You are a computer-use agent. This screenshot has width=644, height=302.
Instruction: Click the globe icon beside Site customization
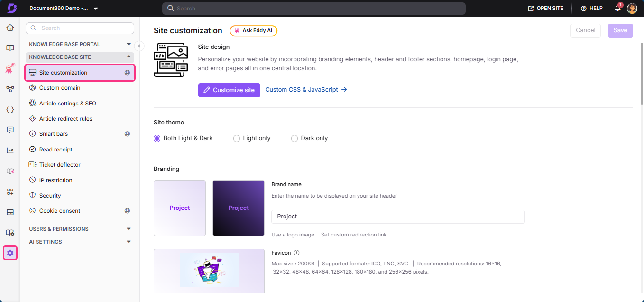[x=127, y=73]
